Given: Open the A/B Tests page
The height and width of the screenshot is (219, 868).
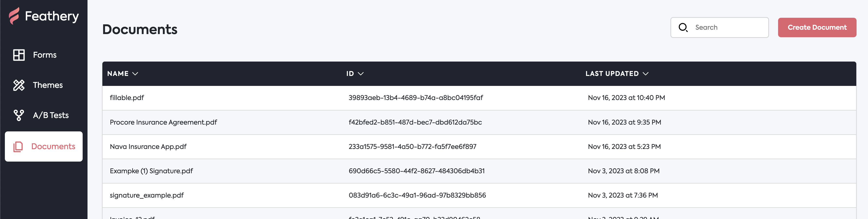Looking at the screenshot, I should click(51, 115).
